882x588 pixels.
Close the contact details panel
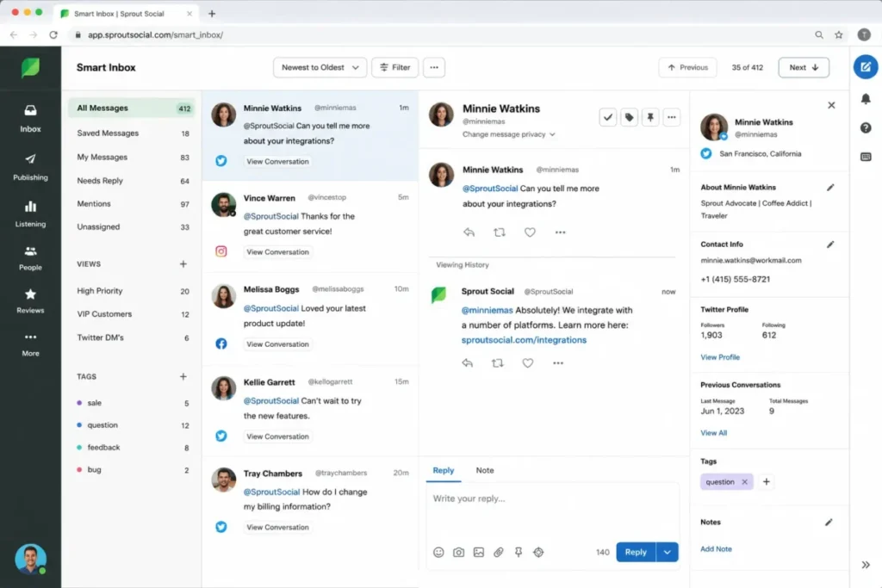pyautogui.click(x=831, y=105)
